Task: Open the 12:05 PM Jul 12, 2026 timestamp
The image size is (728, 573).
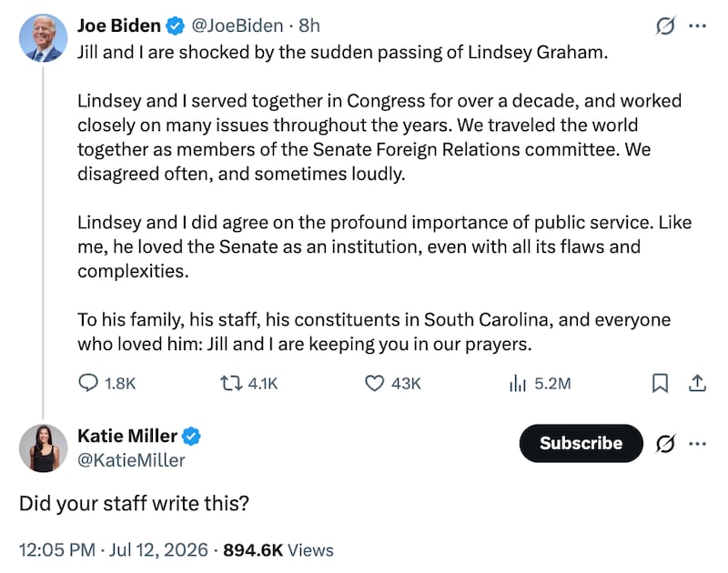Action: pyautogui.click(x=113, y=549)
